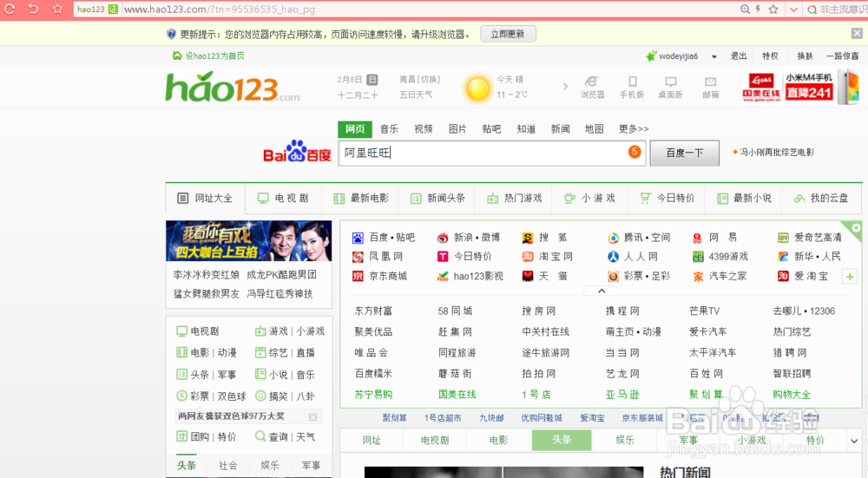This screenshot has height=478, width=868.
Task: Click the 天猫 icon
Action: (527, 276)
